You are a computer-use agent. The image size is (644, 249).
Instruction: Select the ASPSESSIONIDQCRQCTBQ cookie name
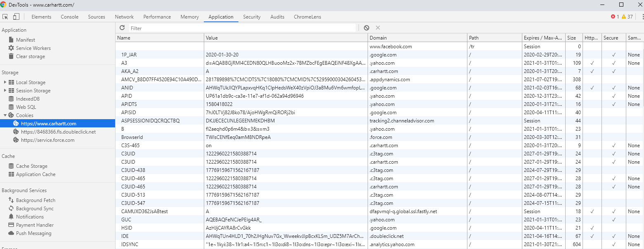click(x=151, y=121)
